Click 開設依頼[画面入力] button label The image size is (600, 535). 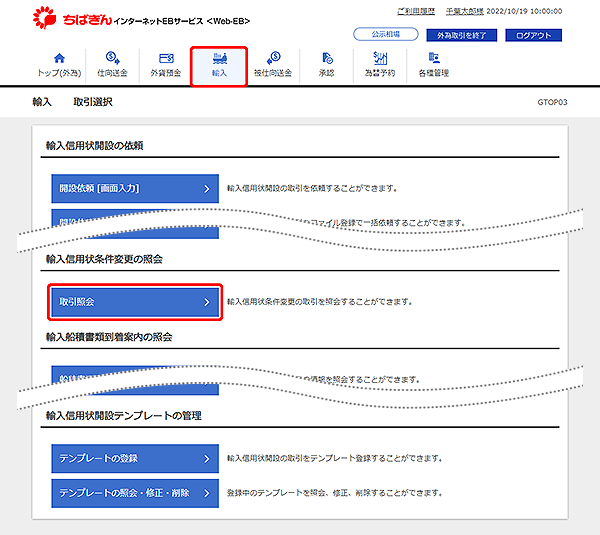99,188
